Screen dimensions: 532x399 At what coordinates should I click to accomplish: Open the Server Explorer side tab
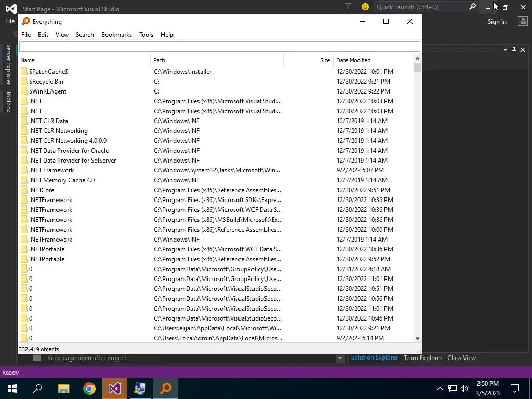[8, 64]
